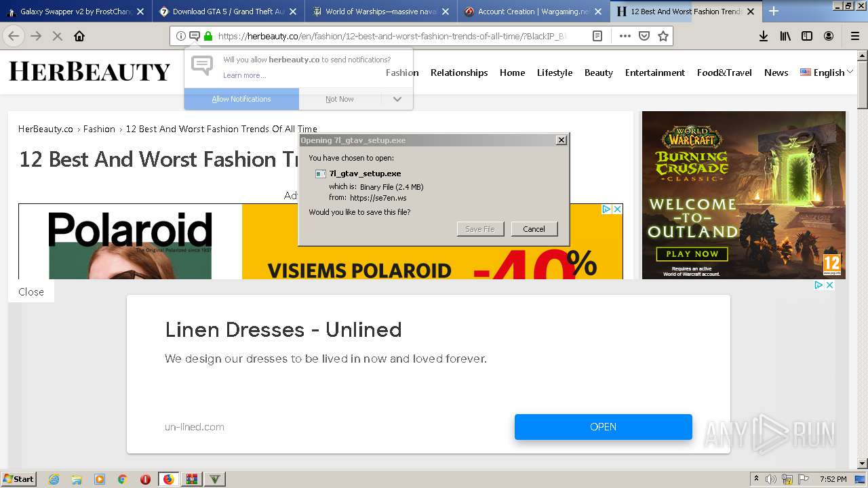
Task: Close the World of Warships tab
Action: coord(446,12)
